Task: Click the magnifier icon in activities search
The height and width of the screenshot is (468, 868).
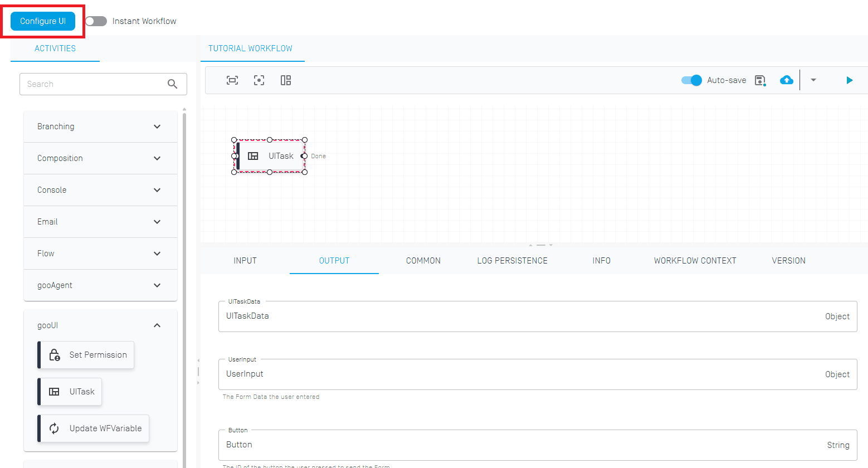Action: [x=173, y=84]
